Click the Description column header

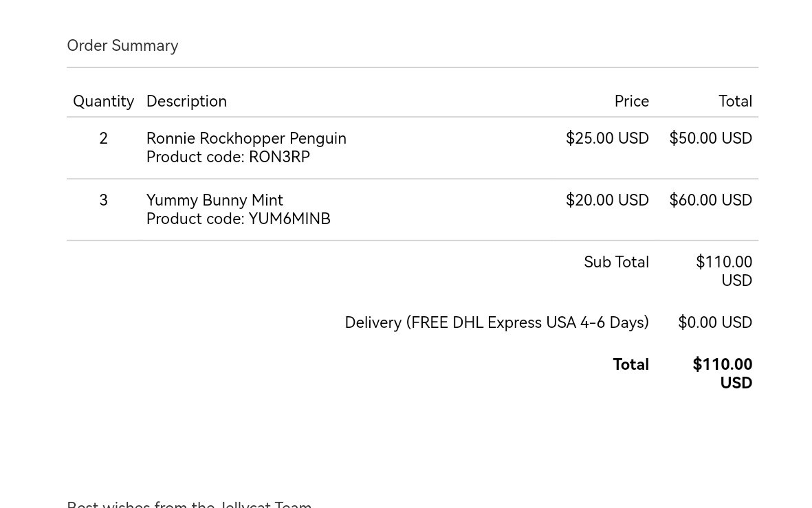click(x=186, y=101)
